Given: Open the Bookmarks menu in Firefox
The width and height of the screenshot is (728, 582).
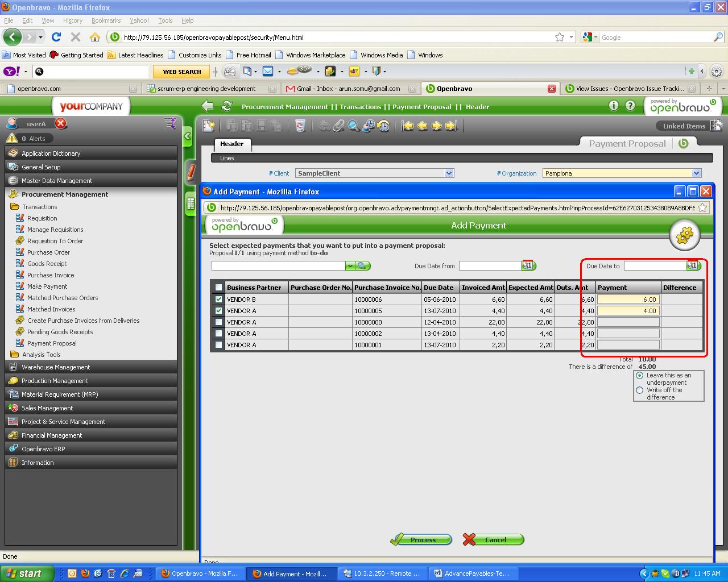Looking at the screenshot, I should [x=106, y=20].
